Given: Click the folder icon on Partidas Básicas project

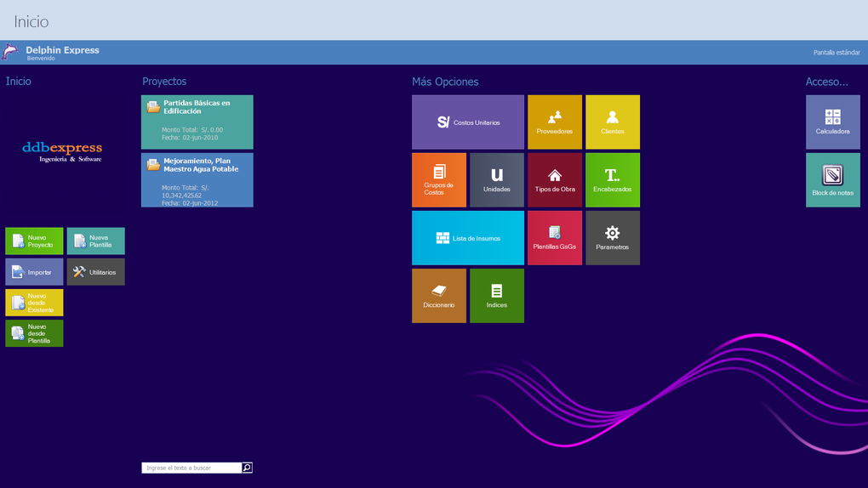Looking at the screenshot, I should click(153, 107).
